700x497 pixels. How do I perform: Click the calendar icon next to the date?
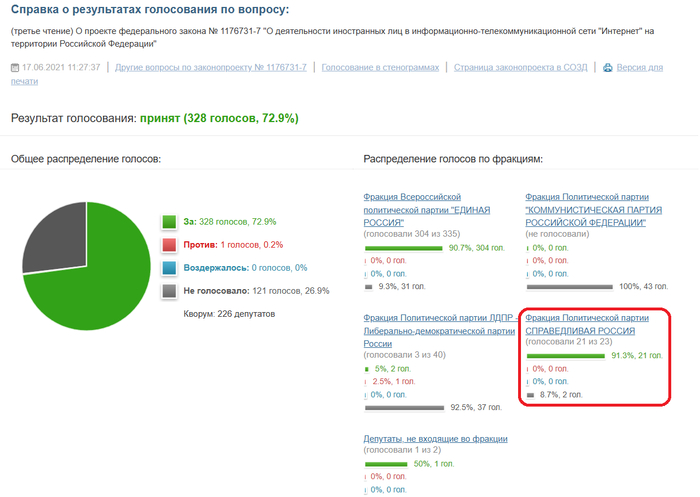point(15,68)
